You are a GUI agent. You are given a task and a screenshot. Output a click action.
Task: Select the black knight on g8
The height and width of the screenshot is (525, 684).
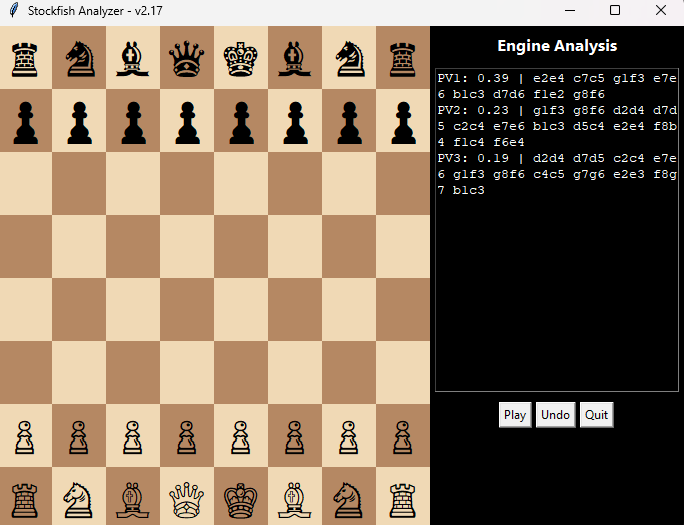point(349,59)
